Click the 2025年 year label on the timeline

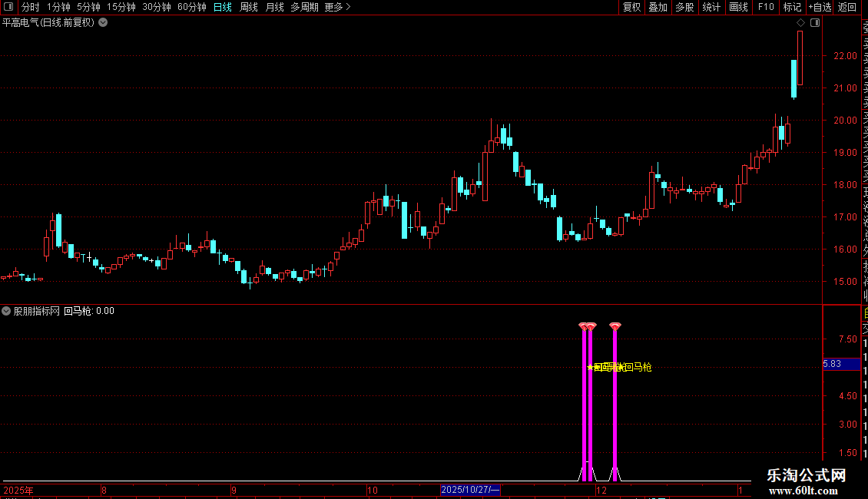[18, 490]
